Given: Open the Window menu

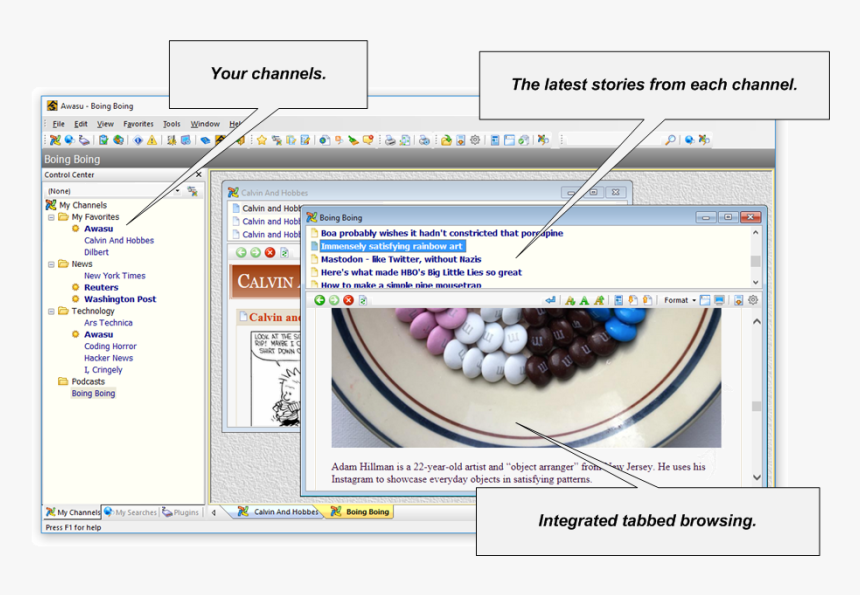Looking at the screenshot, I should click(x=205, y=124).
